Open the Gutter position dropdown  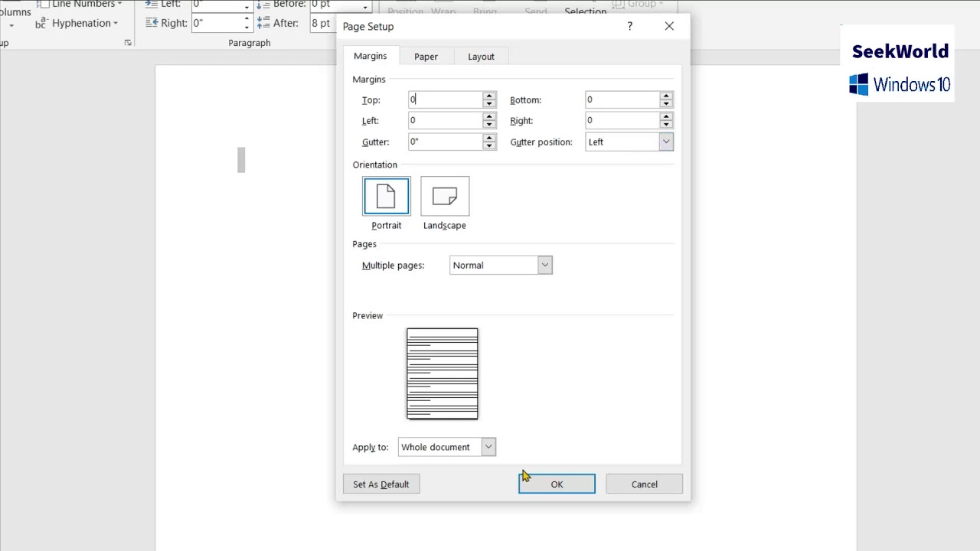click(x=665, y=142)
